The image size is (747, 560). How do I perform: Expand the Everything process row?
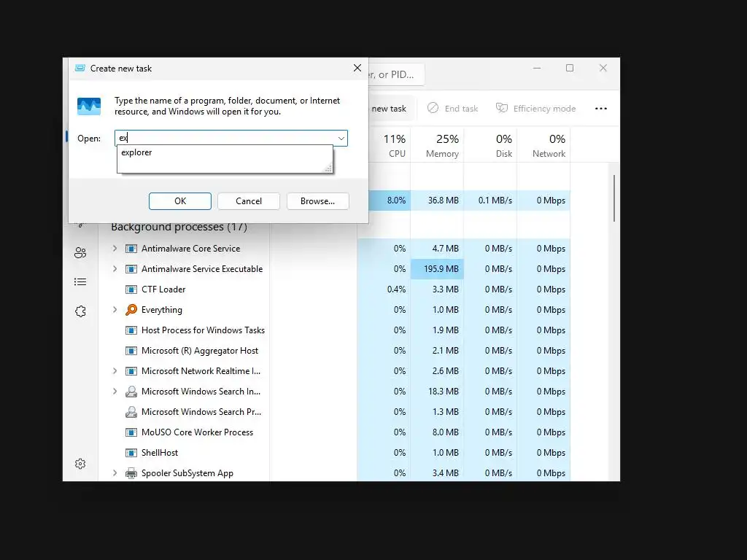115,309
